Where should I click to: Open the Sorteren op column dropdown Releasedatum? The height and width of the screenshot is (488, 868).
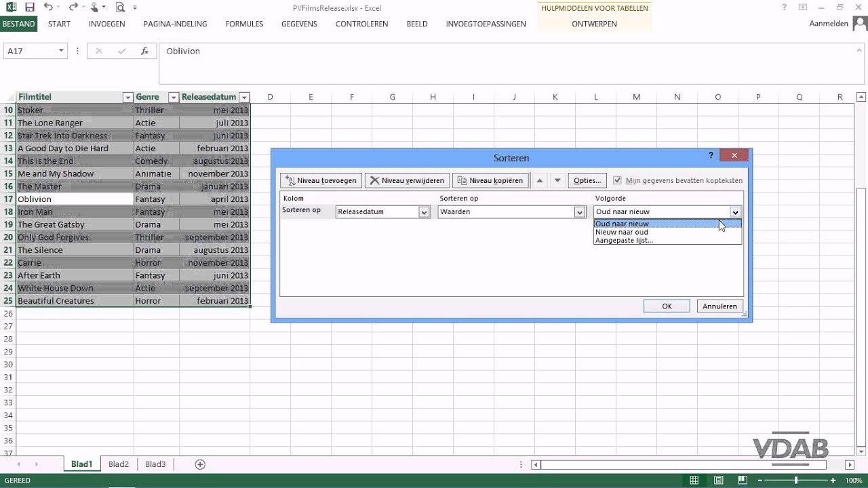(x=424, y=212)
